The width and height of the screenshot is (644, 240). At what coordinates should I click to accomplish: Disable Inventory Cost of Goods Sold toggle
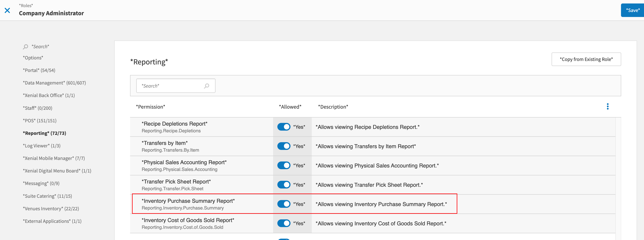(x=284, y=223)
